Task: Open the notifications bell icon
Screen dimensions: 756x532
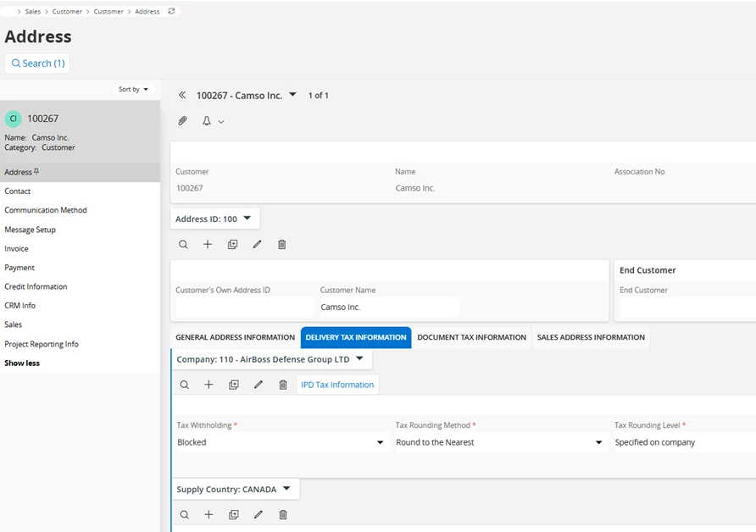Action: pos(206,121)
